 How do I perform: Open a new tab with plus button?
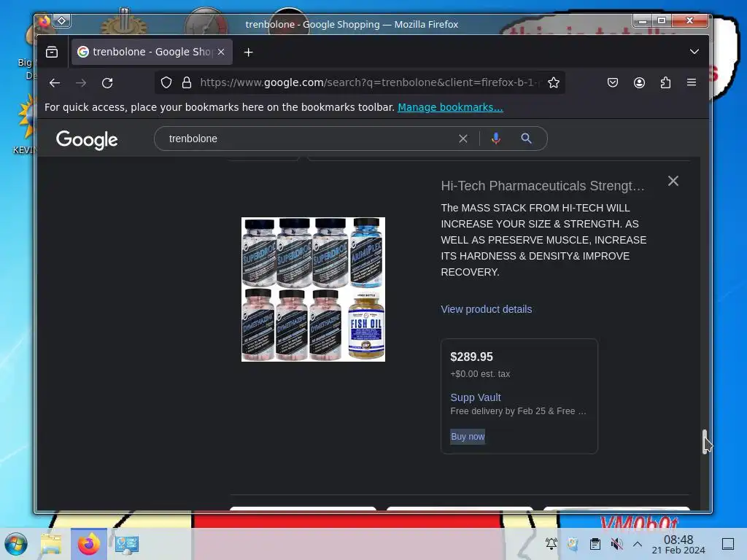(x=248, y=52)
